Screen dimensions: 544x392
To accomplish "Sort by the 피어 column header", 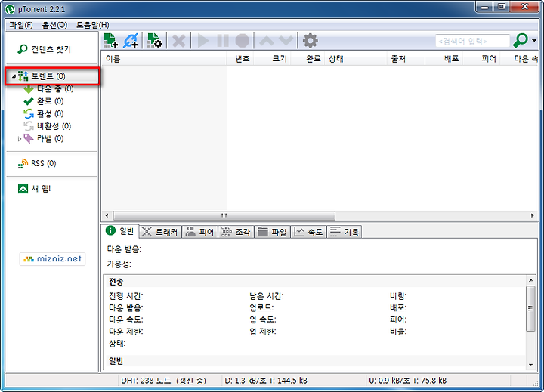I will [481, 59].
